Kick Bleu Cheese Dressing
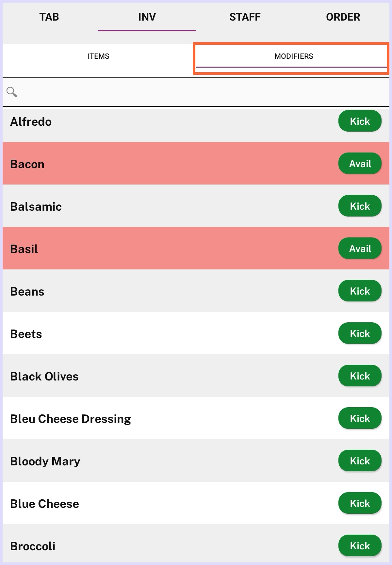Screen dimensions: 392x565 tap(360, 418)
